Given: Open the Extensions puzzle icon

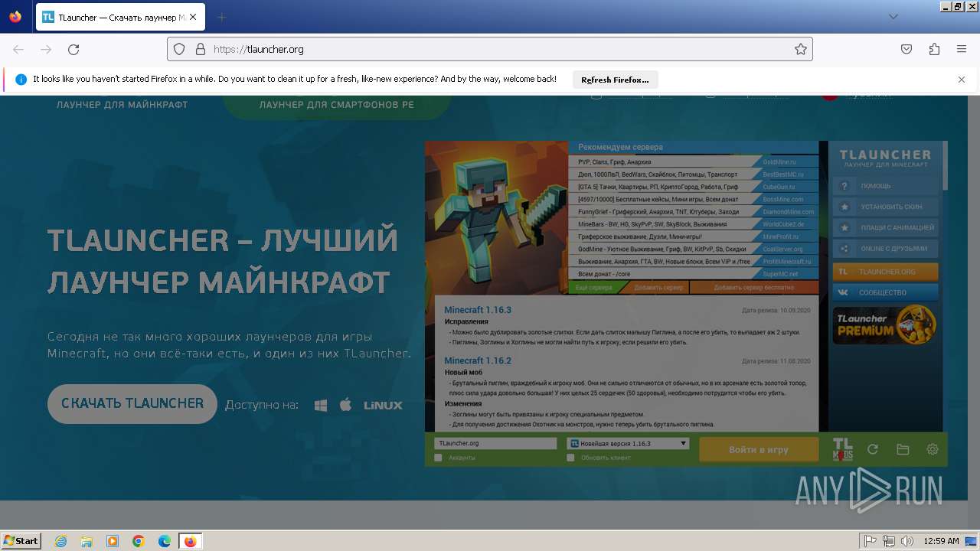Looking at the screenshot, I should (934, 49).
